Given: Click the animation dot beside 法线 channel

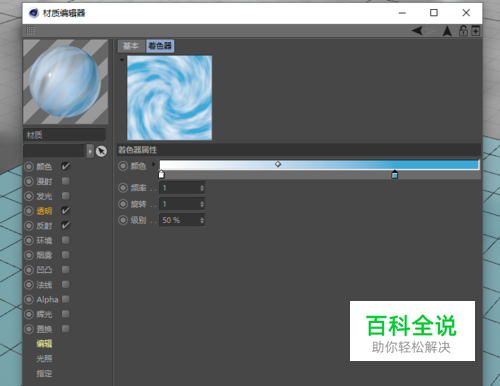Looking at the screenshot, I should click(x=29, y=285).
